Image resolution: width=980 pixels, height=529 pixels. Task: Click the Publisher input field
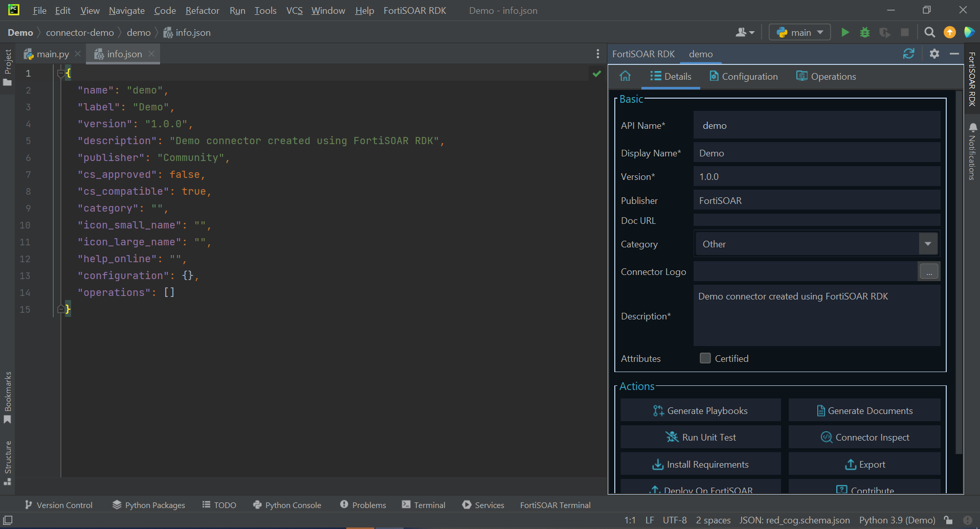[x=816, y=200]
